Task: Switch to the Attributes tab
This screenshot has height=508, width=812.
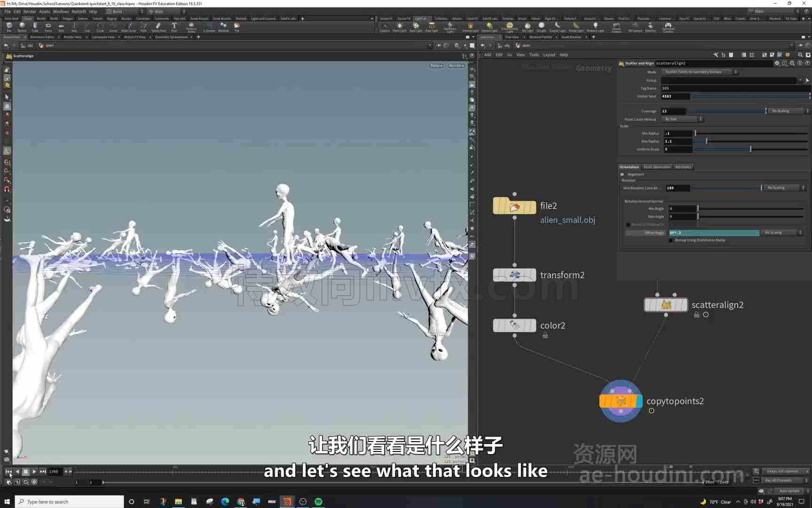Action: 683,167
